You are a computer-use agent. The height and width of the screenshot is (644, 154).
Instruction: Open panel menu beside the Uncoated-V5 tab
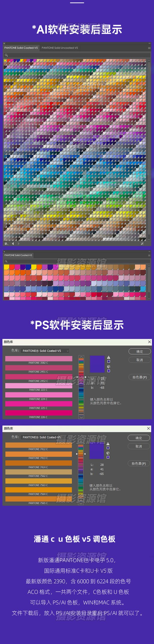[149, 48]
